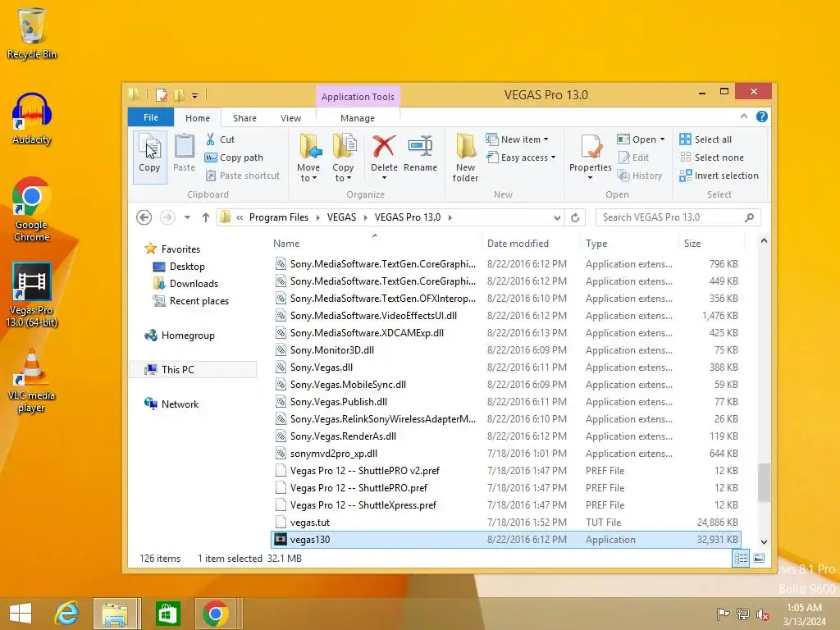Click the red Delete icon

[x=384, y=146]
